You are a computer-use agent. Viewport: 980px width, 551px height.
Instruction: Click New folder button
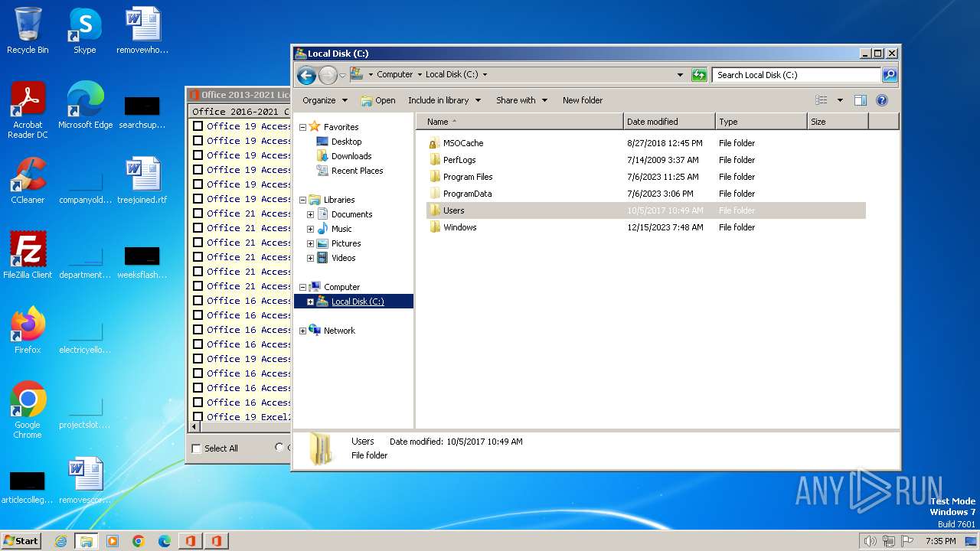click(583, 100)
